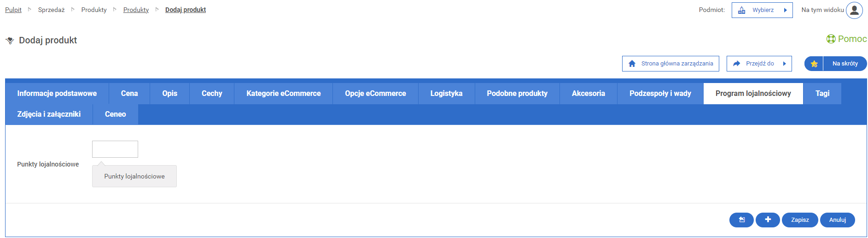Select the Zdjęcia i załączniki tab

tap(49, 114)
